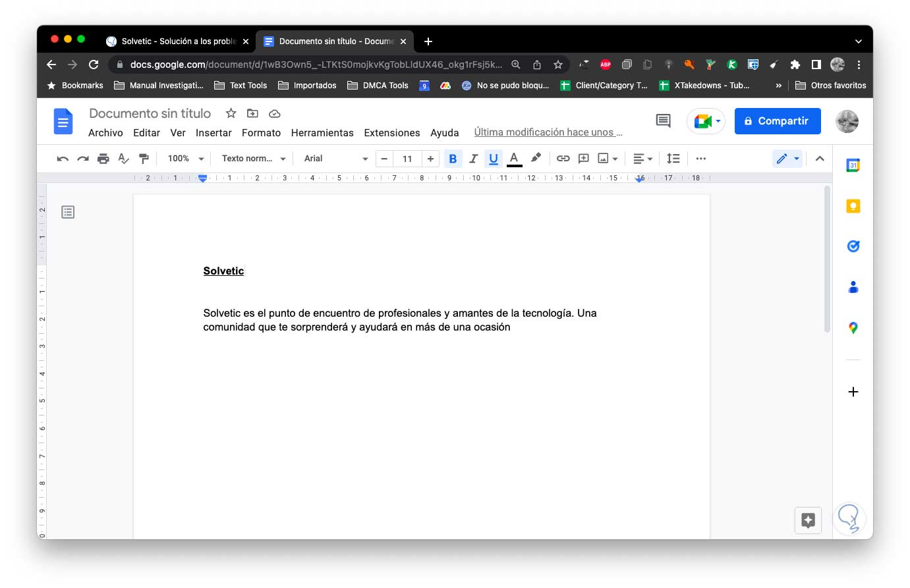Open the Text Tools bookmarks folder
This screenshot has width=910, height=588.
coord(241,86)
